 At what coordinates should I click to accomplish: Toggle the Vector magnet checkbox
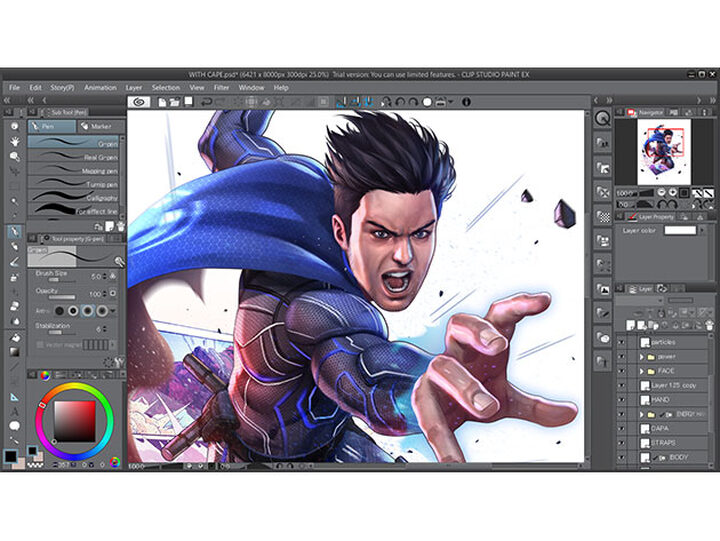click(40, 344)
